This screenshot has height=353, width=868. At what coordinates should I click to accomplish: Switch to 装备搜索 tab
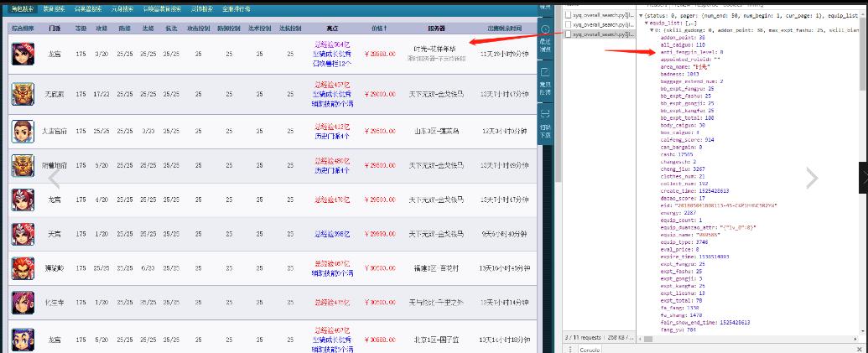(x=54, y=9)
